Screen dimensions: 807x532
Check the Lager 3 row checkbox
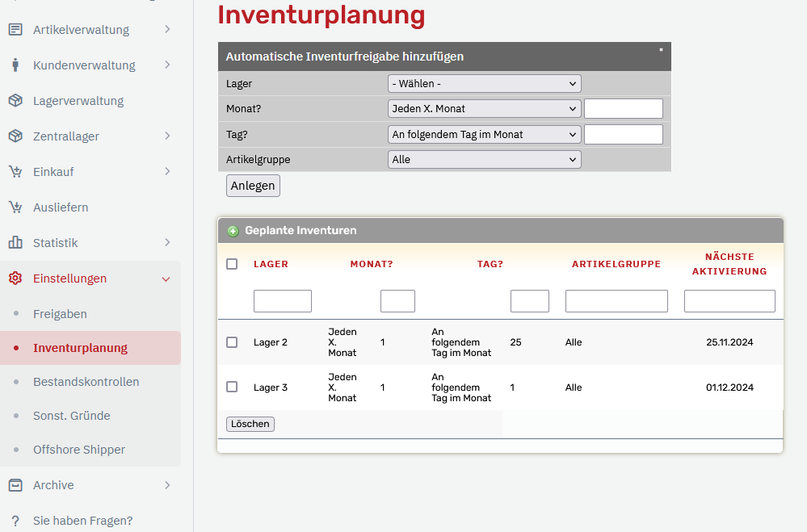coord(232,387)
